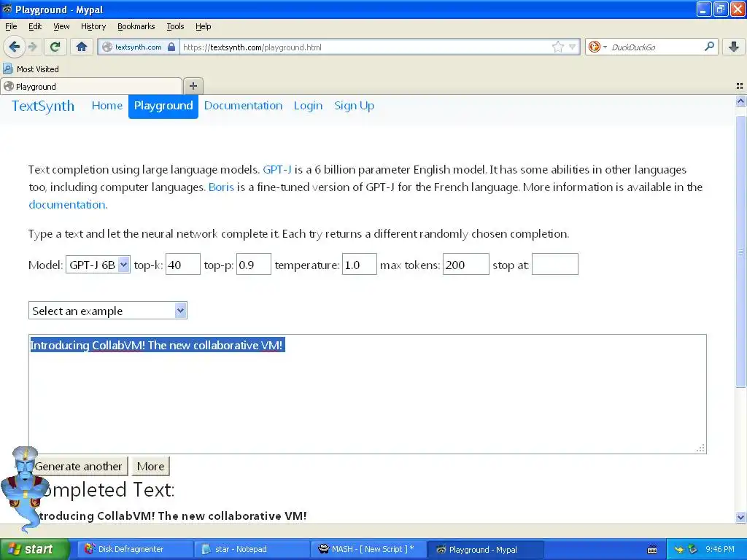
Task: Follow the Boris model link
Action: [221, 187]
